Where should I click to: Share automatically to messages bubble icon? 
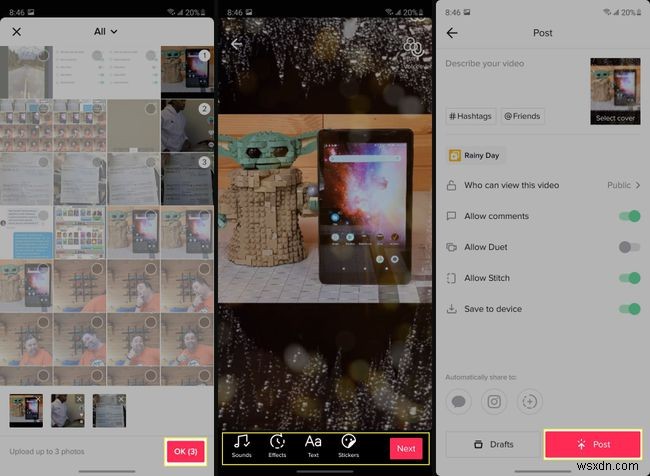point(458,401)
